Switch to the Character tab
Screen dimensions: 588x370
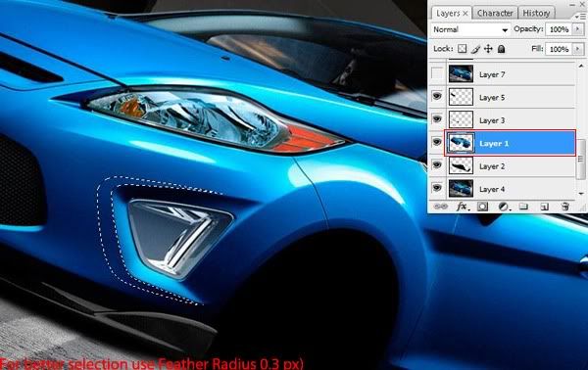point(495,13)
